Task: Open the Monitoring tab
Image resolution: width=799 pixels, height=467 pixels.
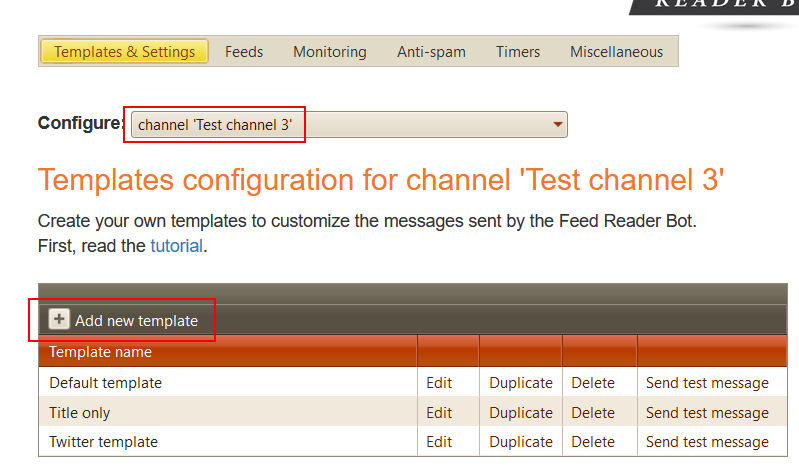Action: [x=329, y=52]
